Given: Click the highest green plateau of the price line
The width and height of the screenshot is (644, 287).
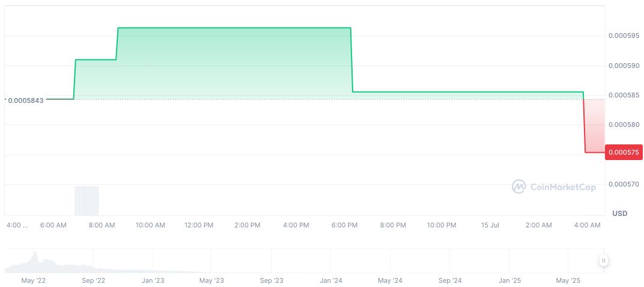Looking at the screenshot, I should click(234, 28).
